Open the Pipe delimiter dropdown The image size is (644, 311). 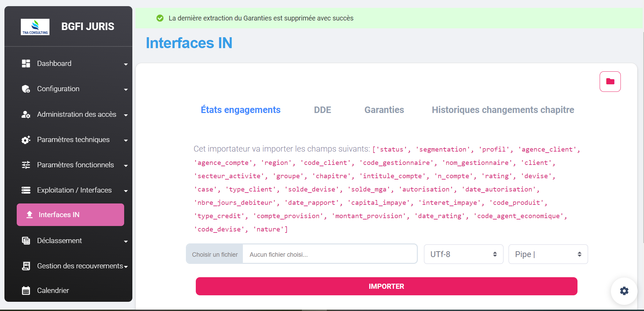[548, 254]
